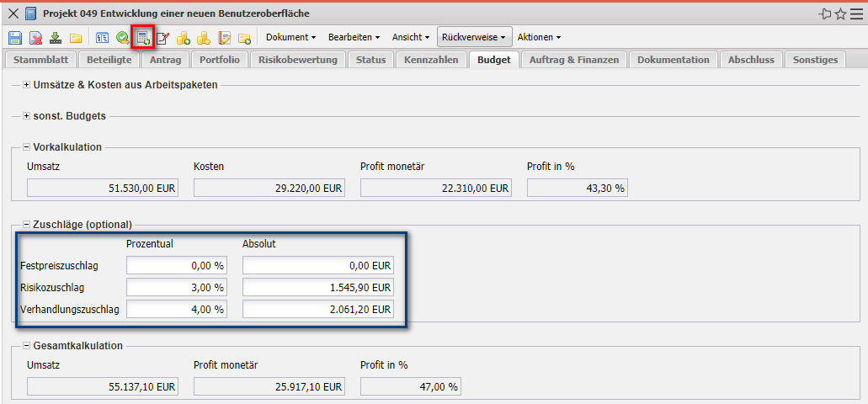Viewport: 868px width, 404px height.
Task: Switch to the Auftrag & Finanzen tab
Action: coord(574,60)
